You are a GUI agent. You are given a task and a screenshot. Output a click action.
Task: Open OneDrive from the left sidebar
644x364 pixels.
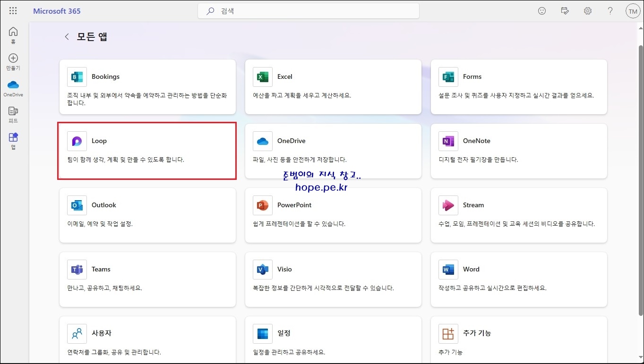point(13,88)
